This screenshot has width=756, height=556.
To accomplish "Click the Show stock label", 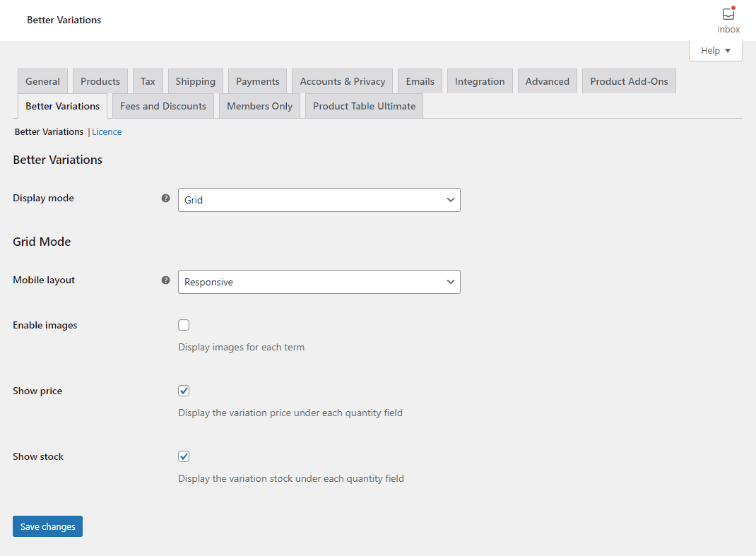I will pyautogui.click(x=38, y=456).
